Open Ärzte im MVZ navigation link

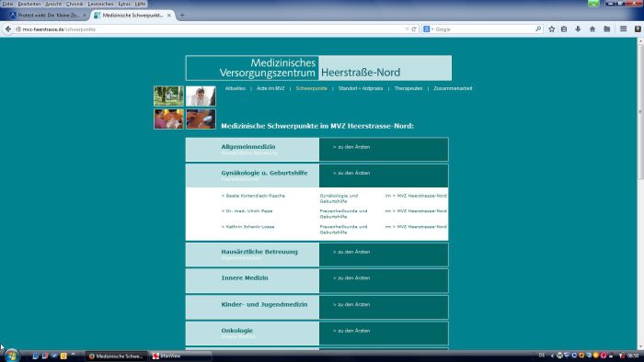[270, 88]
